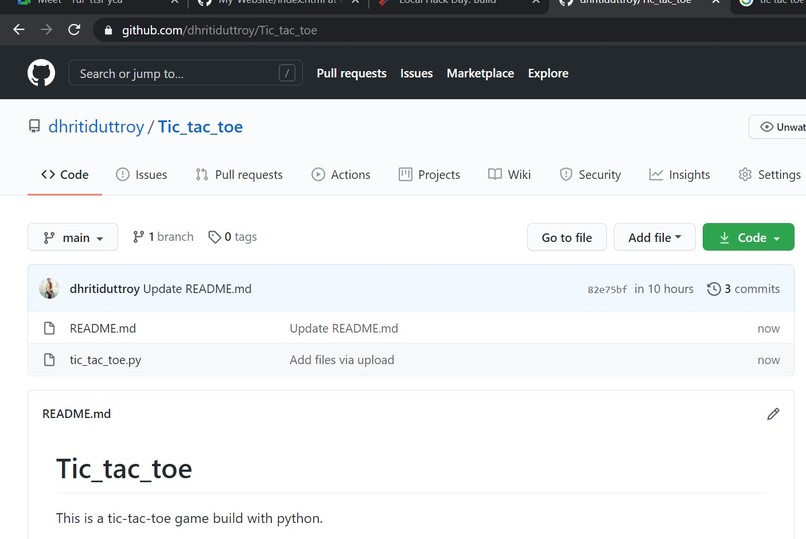The image size is (806, 539).
Task: Select the Issues repository tab
Action: coord(141,175)
